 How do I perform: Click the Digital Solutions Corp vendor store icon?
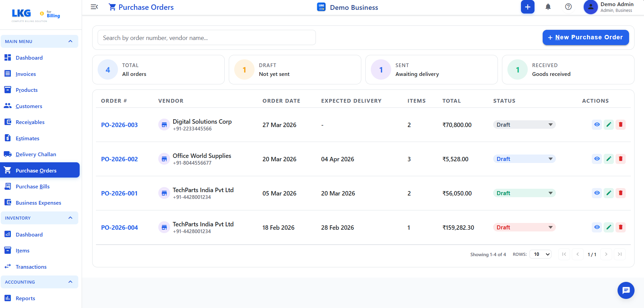164,125
